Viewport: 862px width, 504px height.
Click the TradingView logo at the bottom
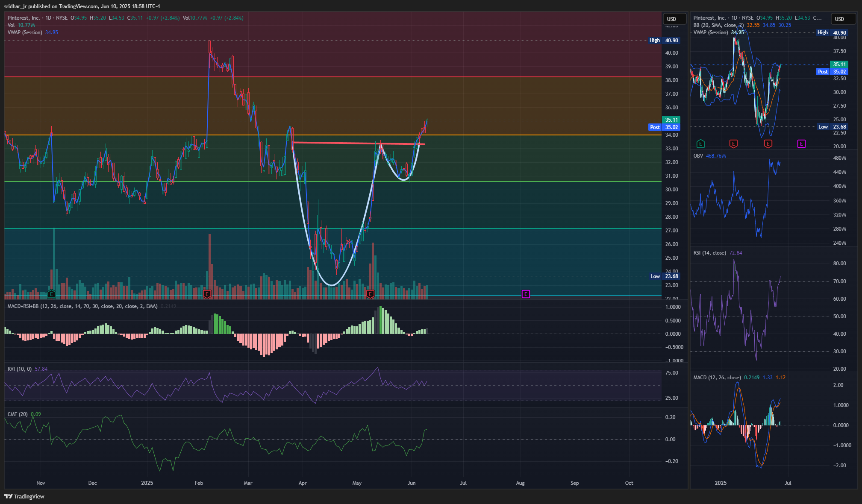24,496
